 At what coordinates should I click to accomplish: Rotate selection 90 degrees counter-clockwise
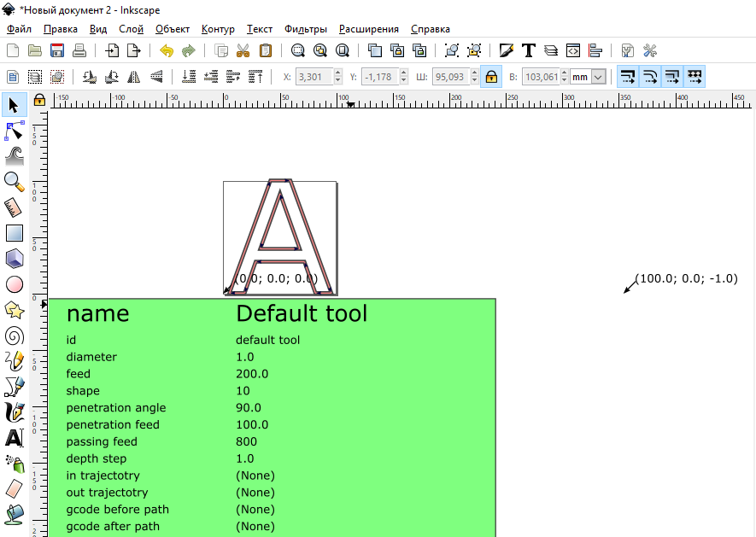click(x=89, y=77)
